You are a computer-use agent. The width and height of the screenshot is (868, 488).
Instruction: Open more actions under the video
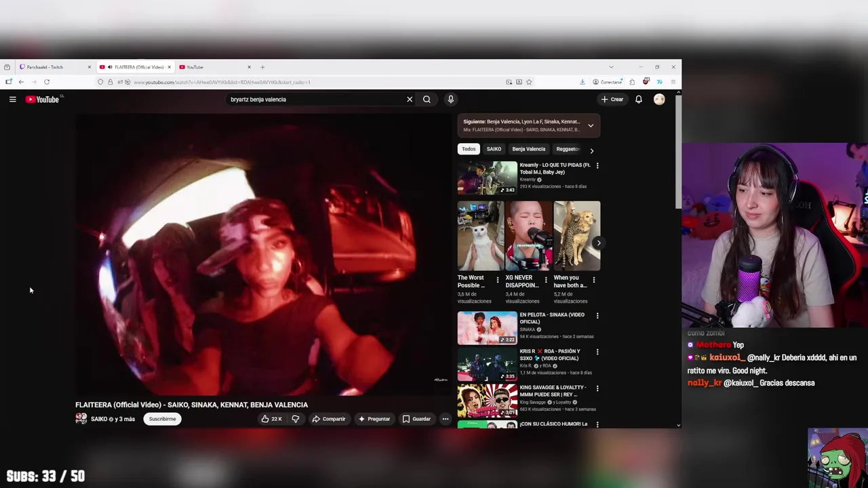[446, 419]
